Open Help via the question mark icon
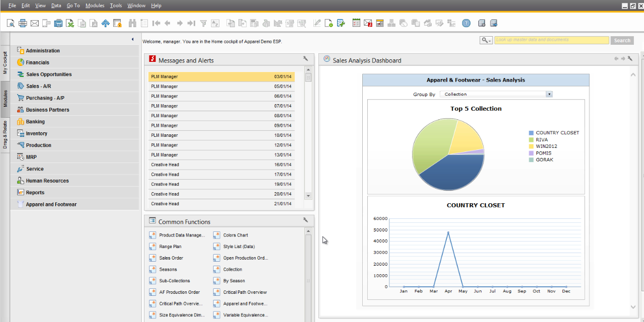Screen dimensions: 644x322 tap(466, 23)
